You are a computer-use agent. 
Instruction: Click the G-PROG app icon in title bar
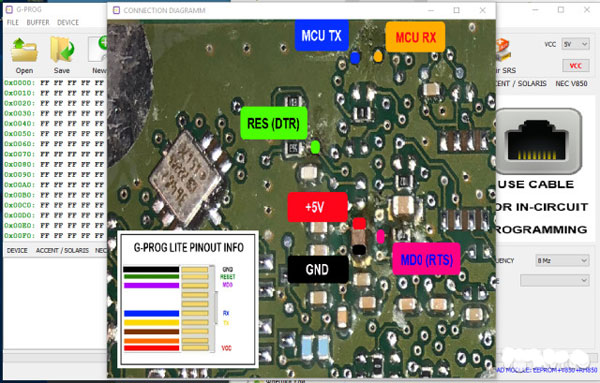point(9,9)
